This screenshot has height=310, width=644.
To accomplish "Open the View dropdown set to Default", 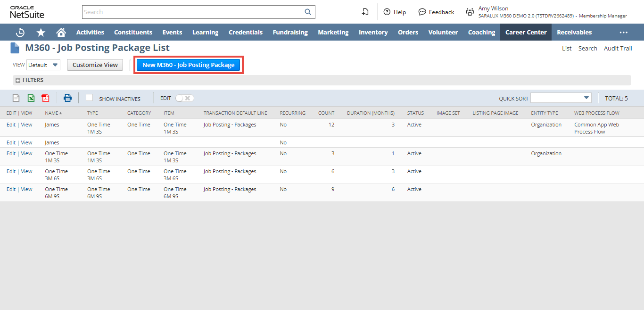I will point(43,65).
